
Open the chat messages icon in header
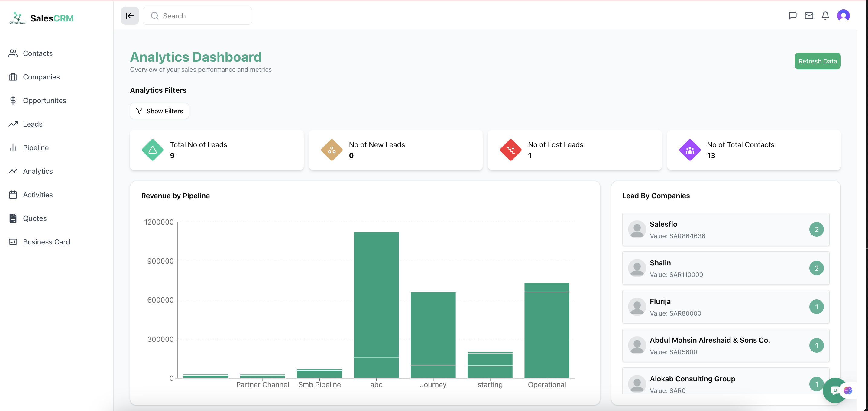point(792,16)
